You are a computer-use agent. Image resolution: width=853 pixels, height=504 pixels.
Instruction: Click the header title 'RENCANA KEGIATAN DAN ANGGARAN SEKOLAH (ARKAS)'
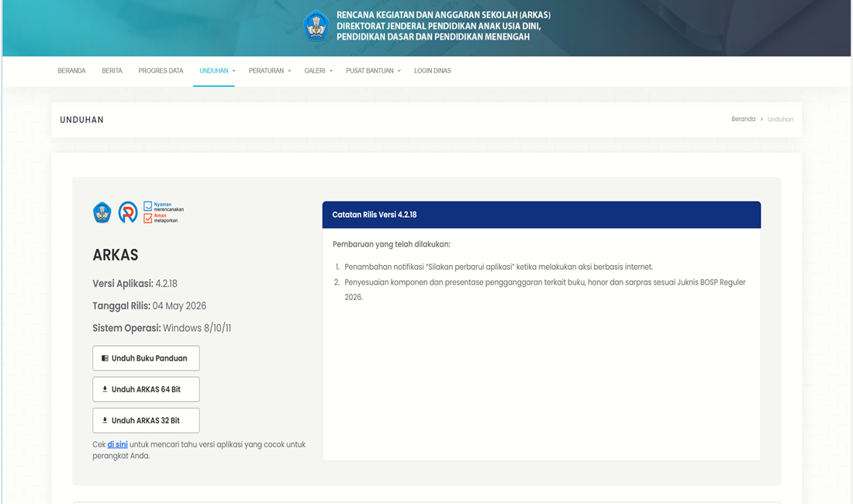444,16
